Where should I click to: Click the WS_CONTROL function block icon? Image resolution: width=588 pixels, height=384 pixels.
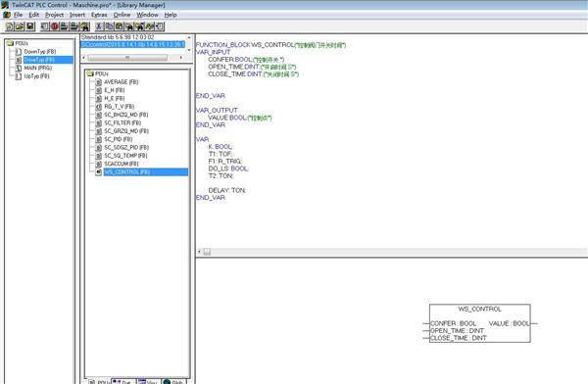[99, 171]
